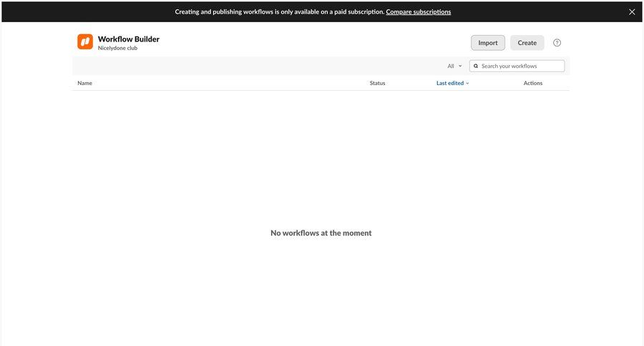Focus the Search your workflows field
The height and width of the screenshot is (346, 644).
[517, 66]
